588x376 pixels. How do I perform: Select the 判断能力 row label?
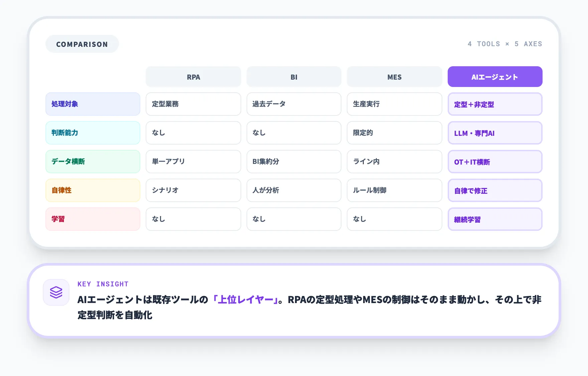tap(93, 133)
